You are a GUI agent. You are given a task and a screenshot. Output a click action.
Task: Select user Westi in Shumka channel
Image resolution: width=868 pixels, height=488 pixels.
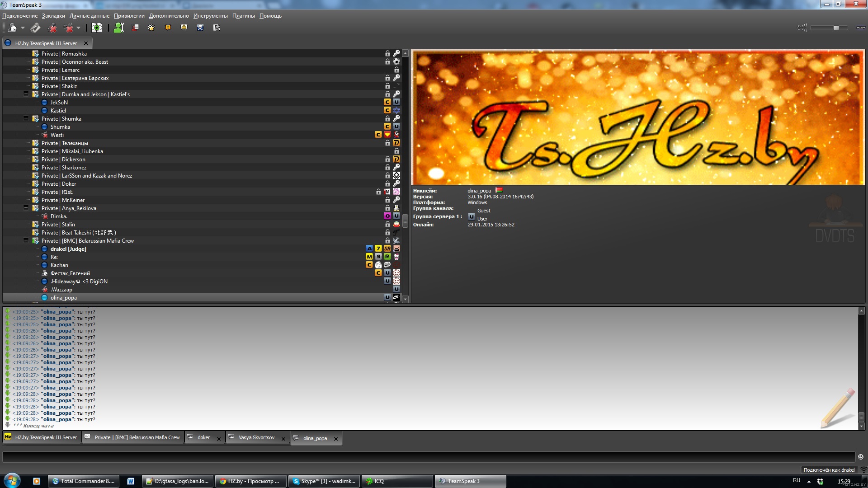pyautogui.click(x=57, y=135)
